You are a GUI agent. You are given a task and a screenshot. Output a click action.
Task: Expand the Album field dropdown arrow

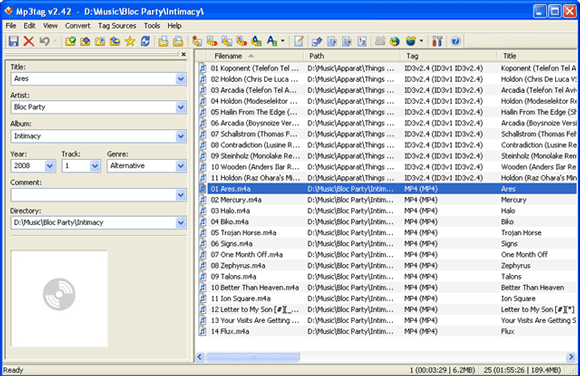tap(181, 136)
